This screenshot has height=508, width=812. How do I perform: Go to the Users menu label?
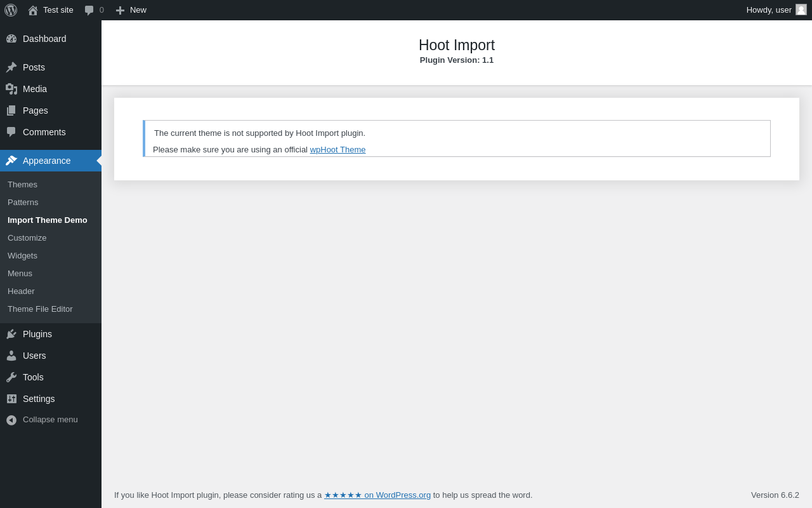(34, 356)
